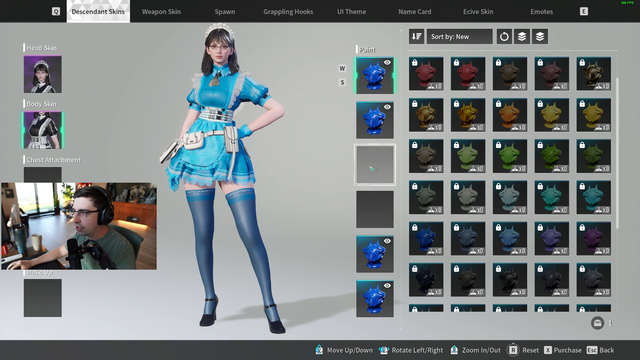Select the empty Make Up slot
This screenshot has width=640, height=360.
pyautogui.click(x=43, y=298)
